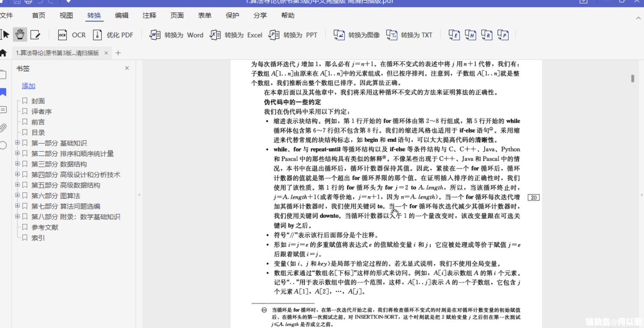The width and height of the screenshot is (644, 328).
Task: Convert the PDF to Word
Action: point(176,35)
